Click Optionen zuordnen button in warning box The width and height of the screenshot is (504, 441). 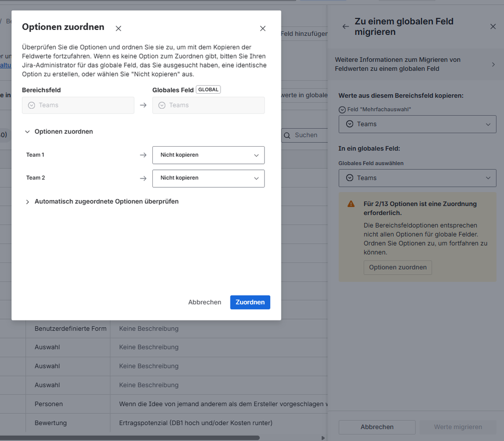(x=398, y=268)
